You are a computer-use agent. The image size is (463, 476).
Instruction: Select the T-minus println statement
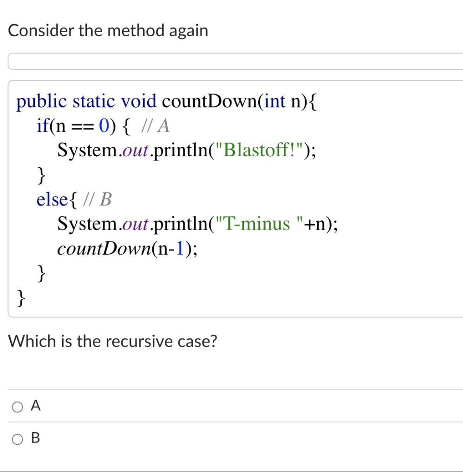[x=197, y=224]
